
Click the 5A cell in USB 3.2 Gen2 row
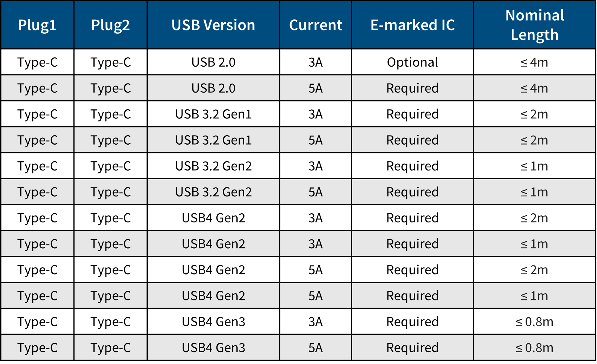(315, 192)
